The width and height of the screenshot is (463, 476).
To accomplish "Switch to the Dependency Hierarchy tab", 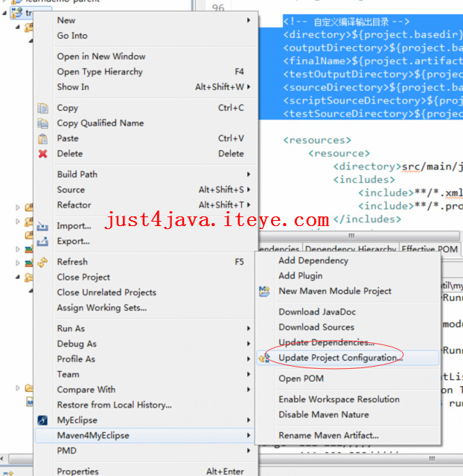I will pos(350,249).
